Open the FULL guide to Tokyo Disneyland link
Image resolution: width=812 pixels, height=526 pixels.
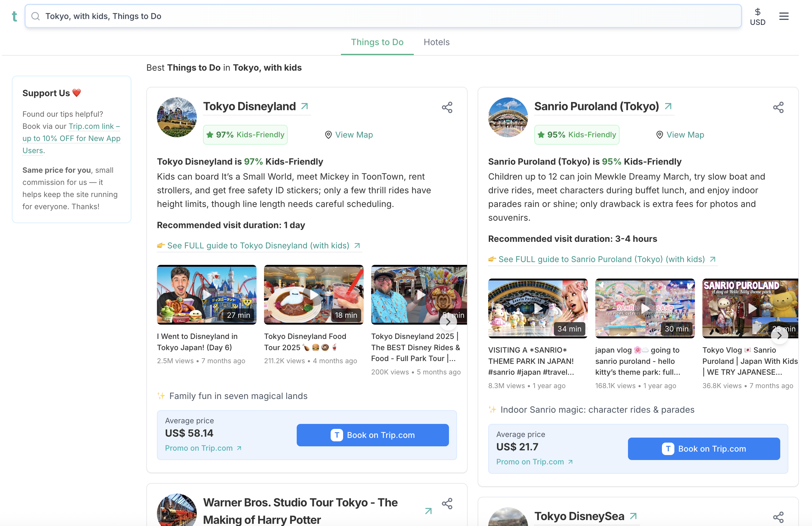(x=258, y=245)
